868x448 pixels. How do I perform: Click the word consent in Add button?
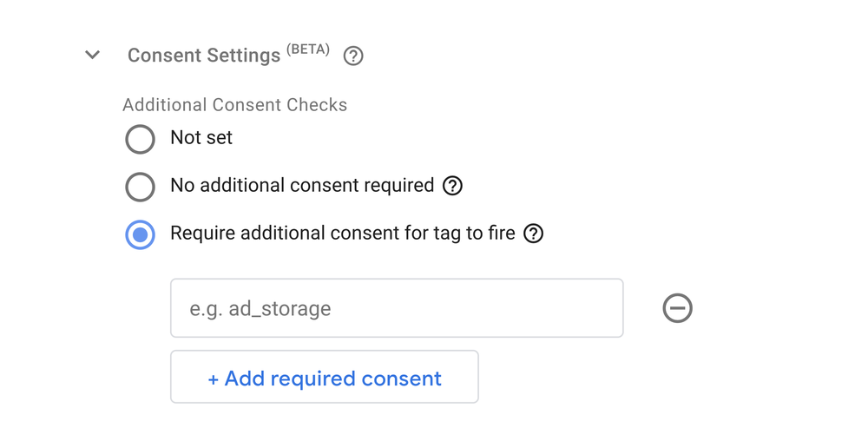click(x=401, y=379)
